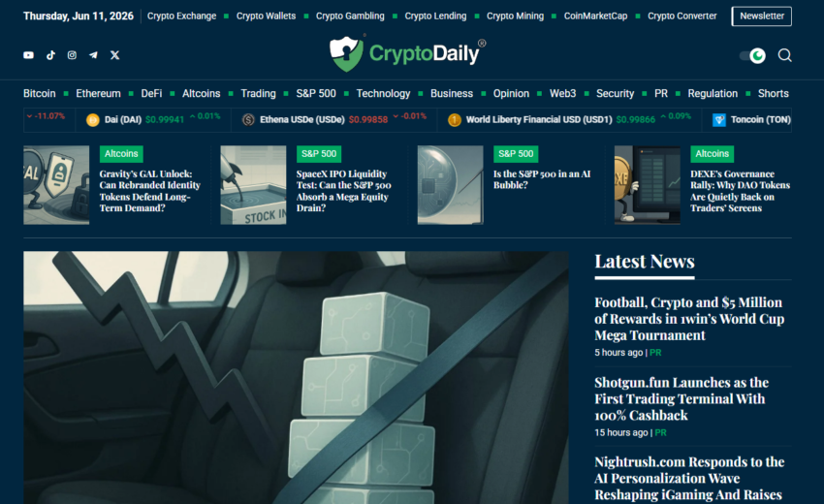
Task: Open the Nightrush.com AI Personalization headline
Action: point(689,478)
